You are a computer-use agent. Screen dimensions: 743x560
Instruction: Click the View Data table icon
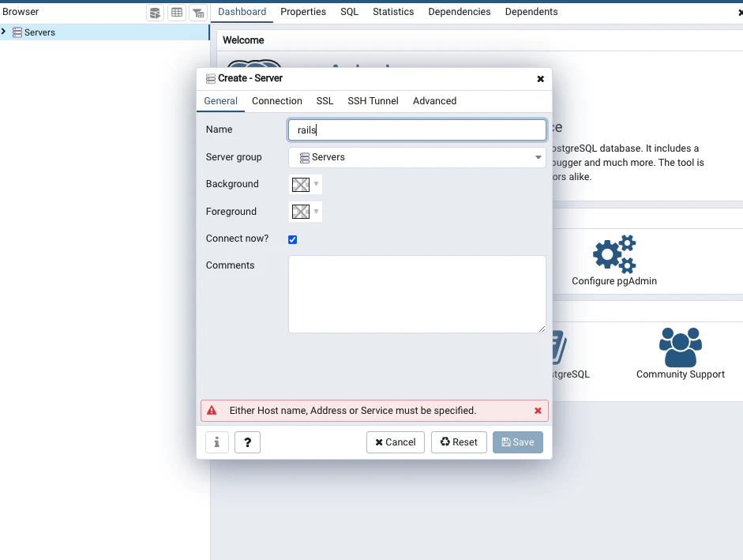pos(177,13)
